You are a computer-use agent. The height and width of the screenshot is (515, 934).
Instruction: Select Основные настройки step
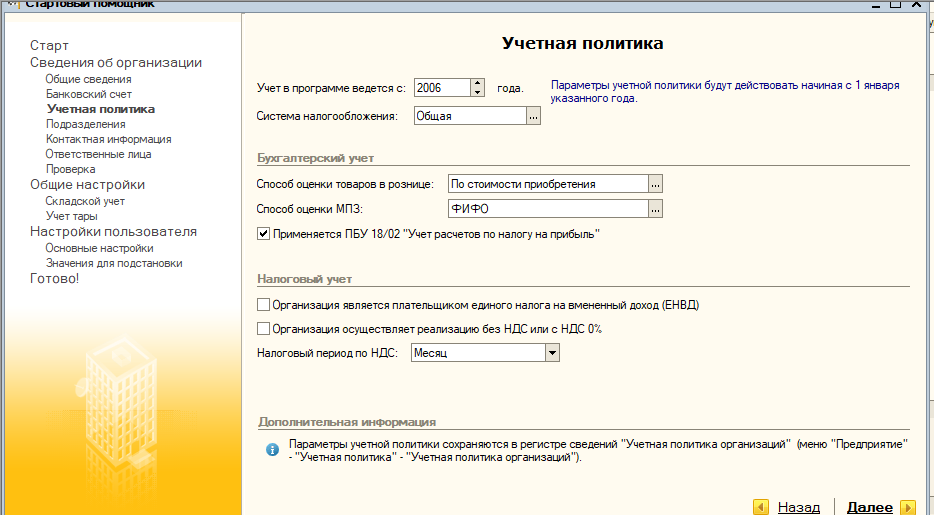tap(99, 248)
